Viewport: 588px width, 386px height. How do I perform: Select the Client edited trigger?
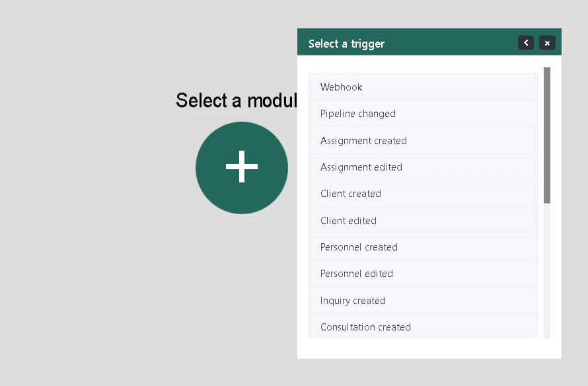423,221
